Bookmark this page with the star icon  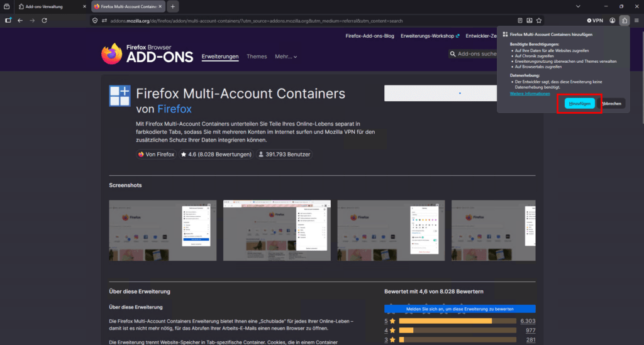pos(539,21)
